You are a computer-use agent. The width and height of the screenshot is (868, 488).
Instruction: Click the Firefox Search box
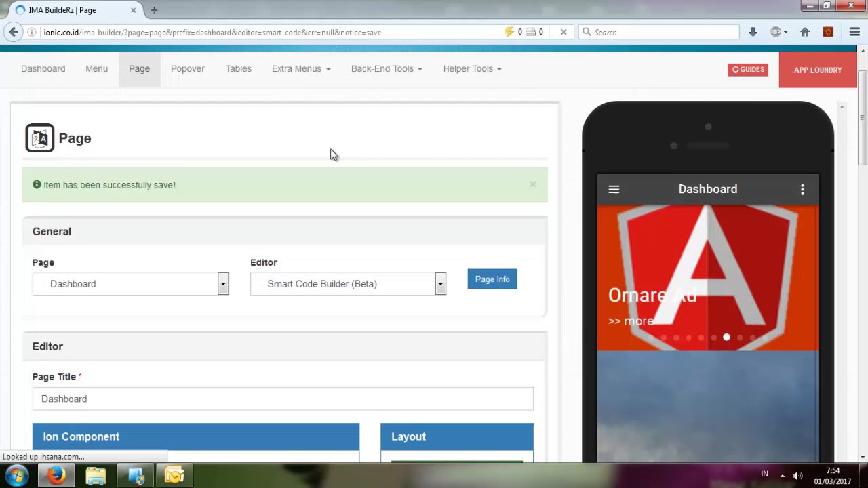658,32
